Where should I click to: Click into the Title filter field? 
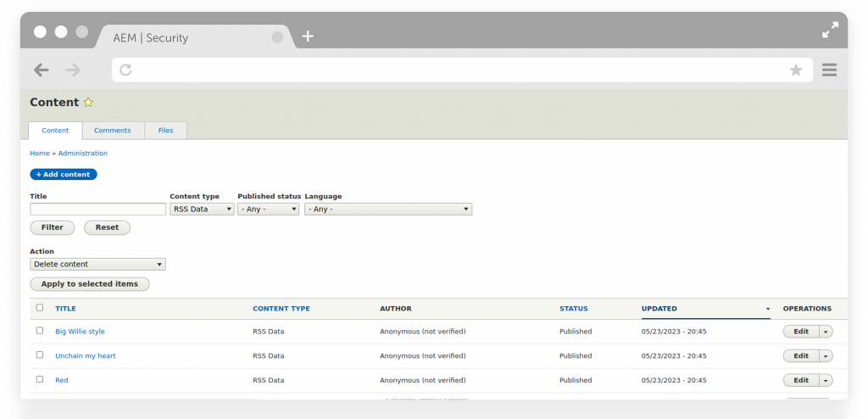tap(97, 209)
